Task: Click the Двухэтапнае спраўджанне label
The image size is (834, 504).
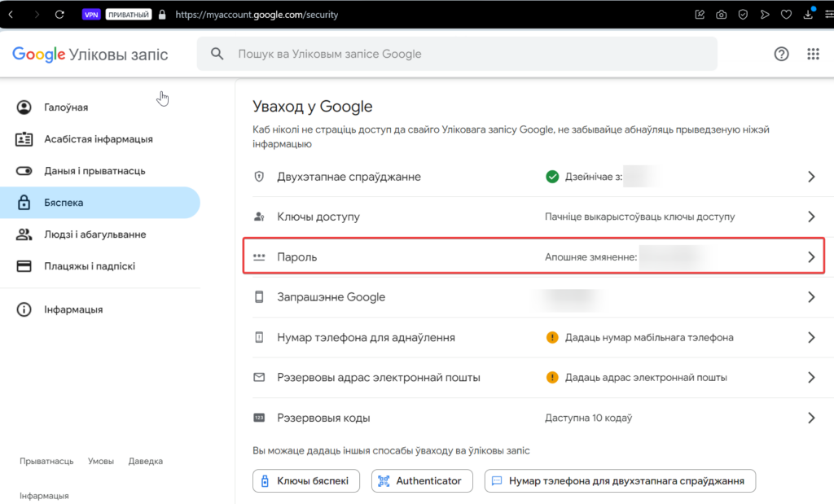Action: coord(349,177)
